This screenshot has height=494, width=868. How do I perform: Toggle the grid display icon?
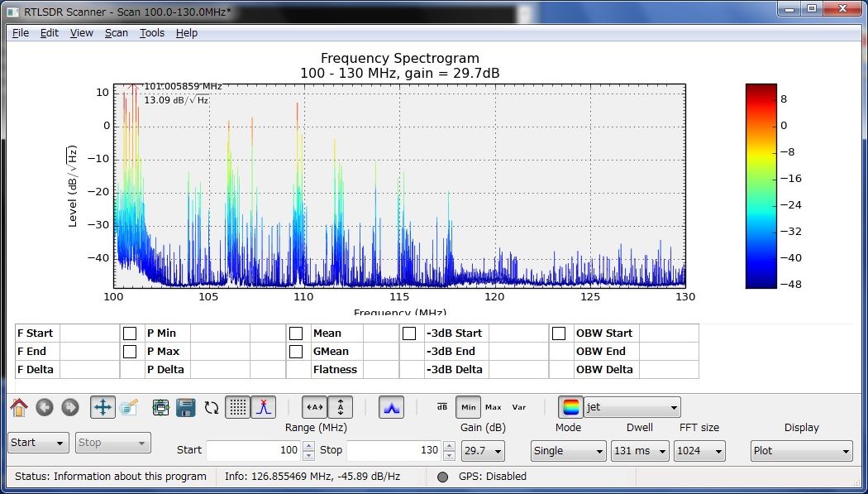(237, 406)
